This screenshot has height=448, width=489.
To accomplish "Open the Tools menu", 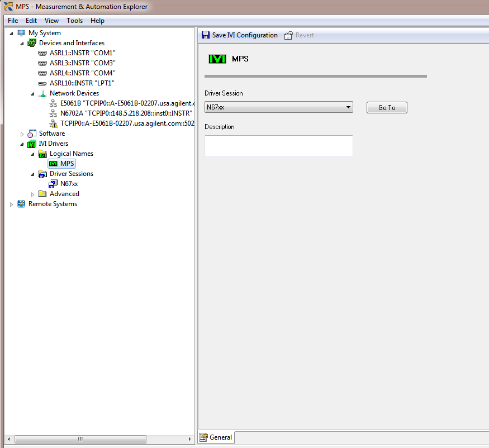I will tap(74, 21).
